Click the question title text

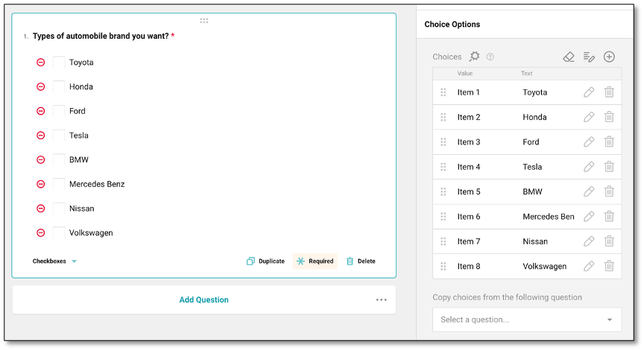[101, 36]
